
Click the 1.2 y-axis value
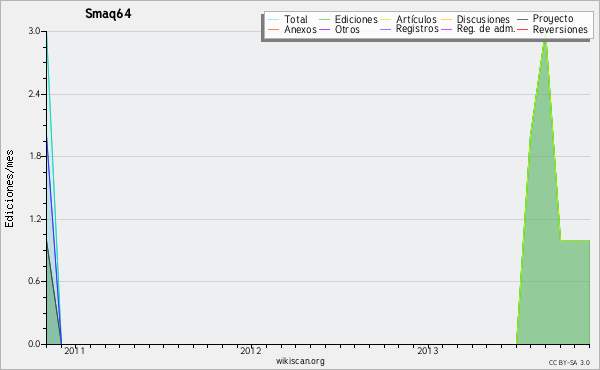34,219
